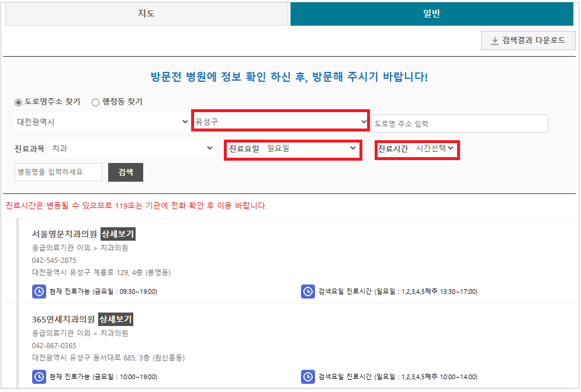This screenshot has height=392, width=581.
Task: Click 검색요일 진료시간 10:00~14:00 text
Action: click(x=398, y=377)
